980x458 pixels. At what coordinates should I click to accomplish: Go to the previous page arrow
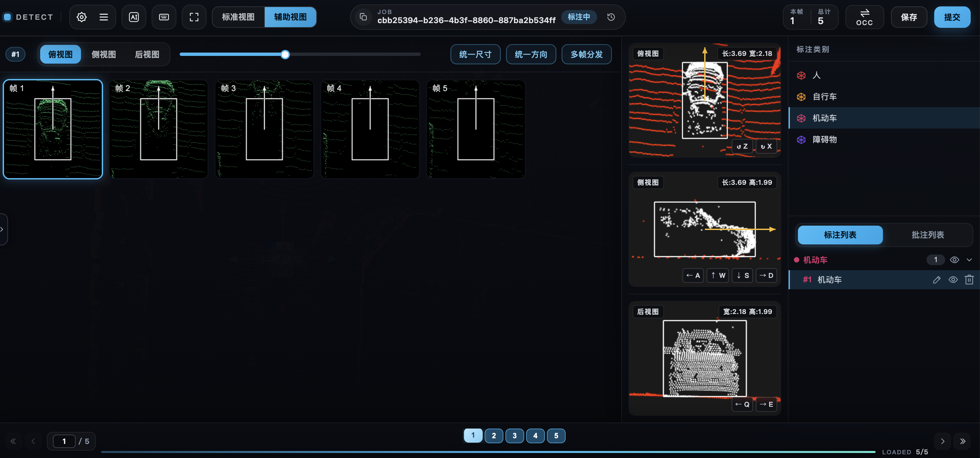pos(33,441)
